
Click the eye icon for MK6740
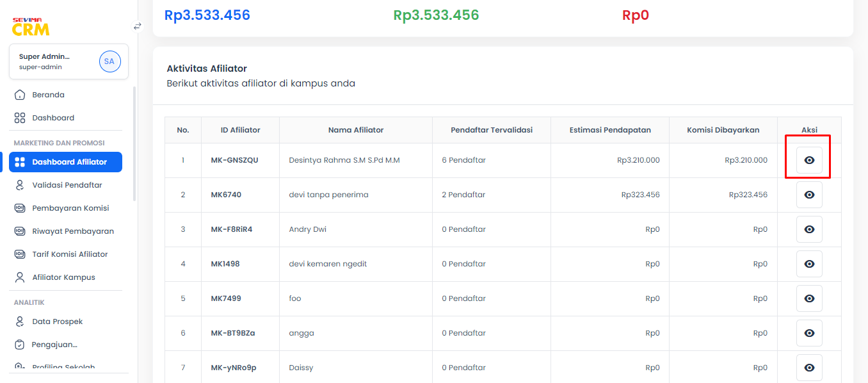pos(809,195)
